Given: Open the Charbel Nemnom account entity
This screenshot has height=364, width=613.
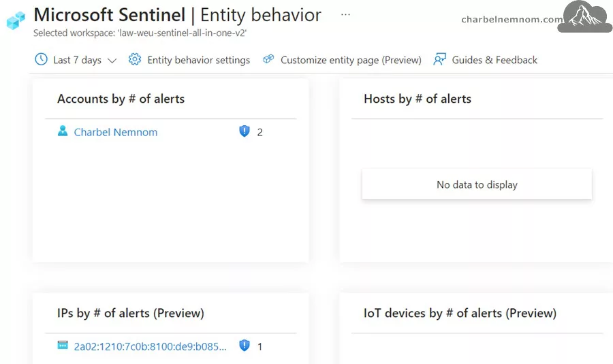Looking at the screenshot, I should point(116,133).
